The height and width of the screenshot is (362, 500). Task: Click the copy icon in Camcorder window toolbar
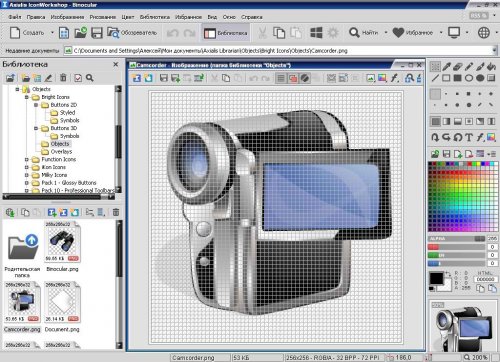226,78
